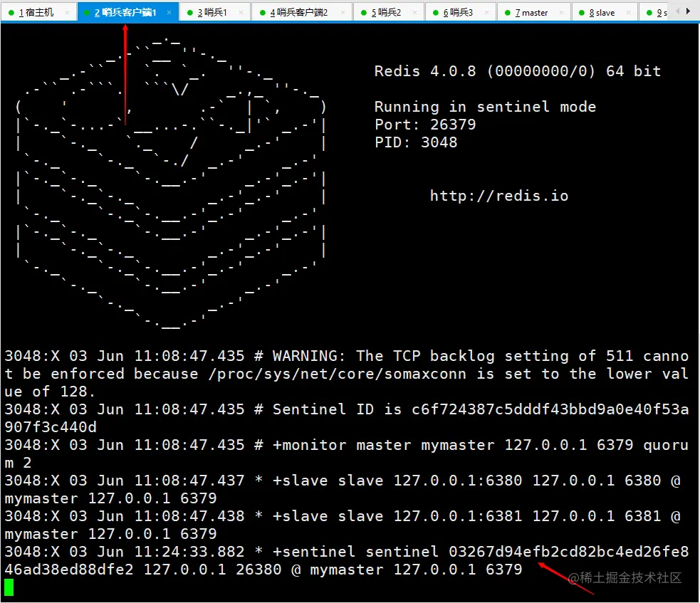Open the '3 哨兵1' session tab
Screen dimensions: 700x603
(214, 13)
